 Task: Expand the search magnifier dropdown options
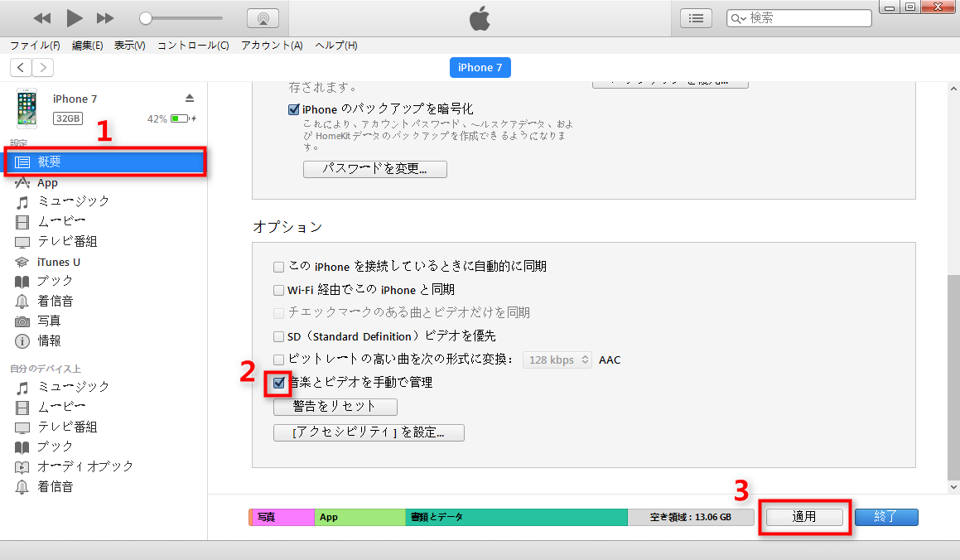click(x=737, y=18)
